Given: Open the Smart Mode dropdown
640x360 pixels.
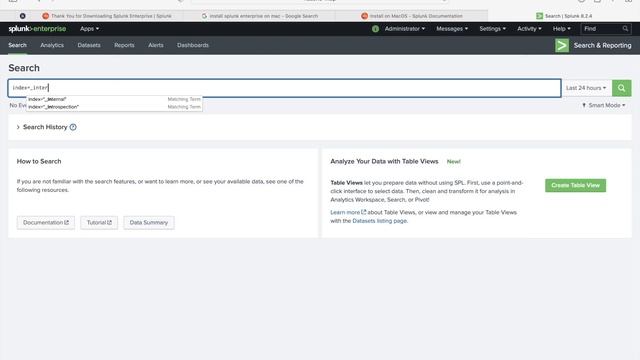Looking at the screenshot, I should point(604,105).
